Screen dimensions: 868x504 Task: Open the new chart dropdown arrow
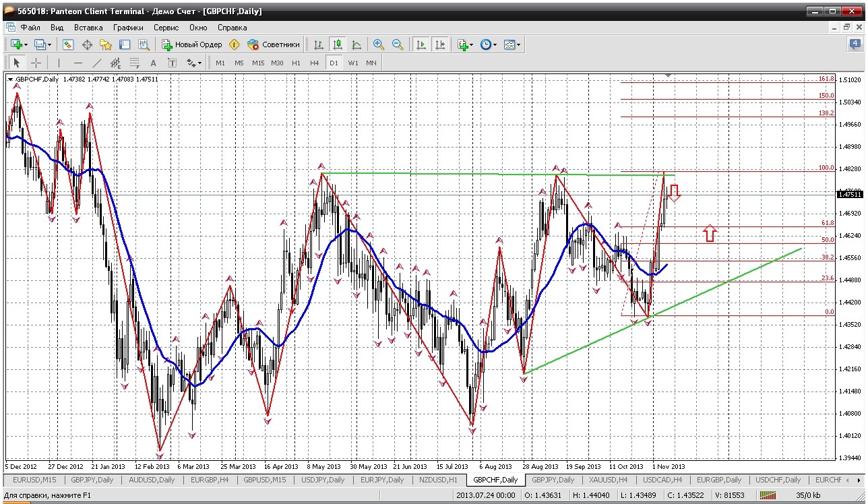[26, 44]
